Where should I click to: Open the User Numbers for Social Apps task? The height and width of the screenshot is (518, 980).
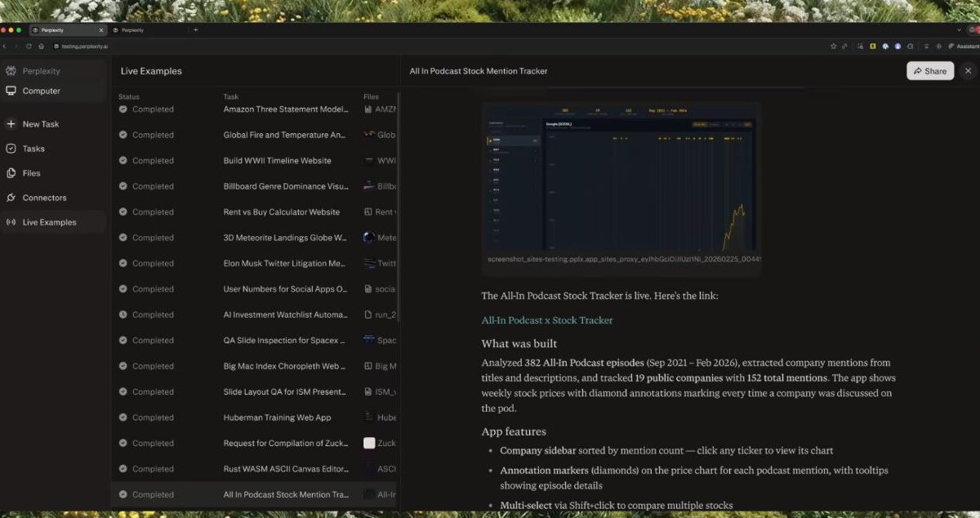tap(286, 288)
